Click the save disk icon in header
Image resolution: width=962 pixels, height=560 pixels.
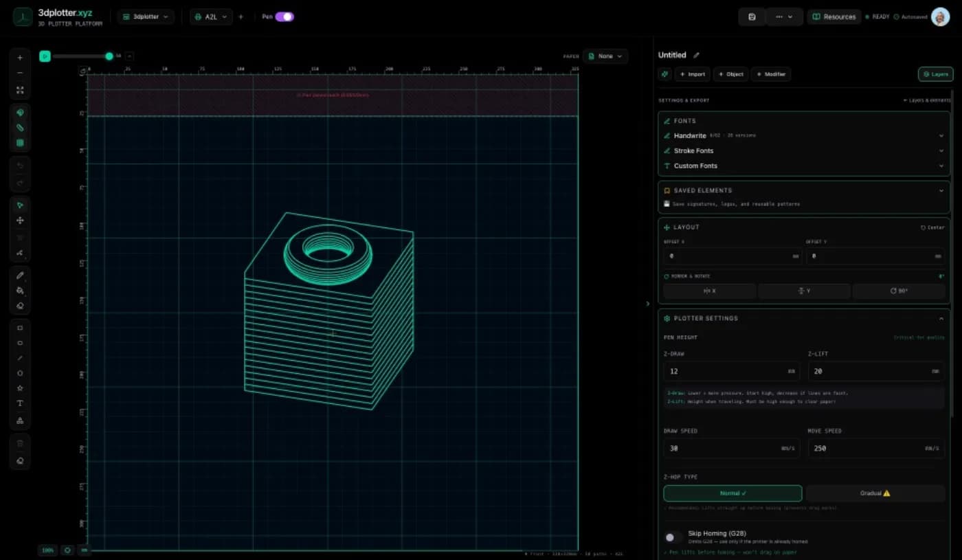click(752, 16)
